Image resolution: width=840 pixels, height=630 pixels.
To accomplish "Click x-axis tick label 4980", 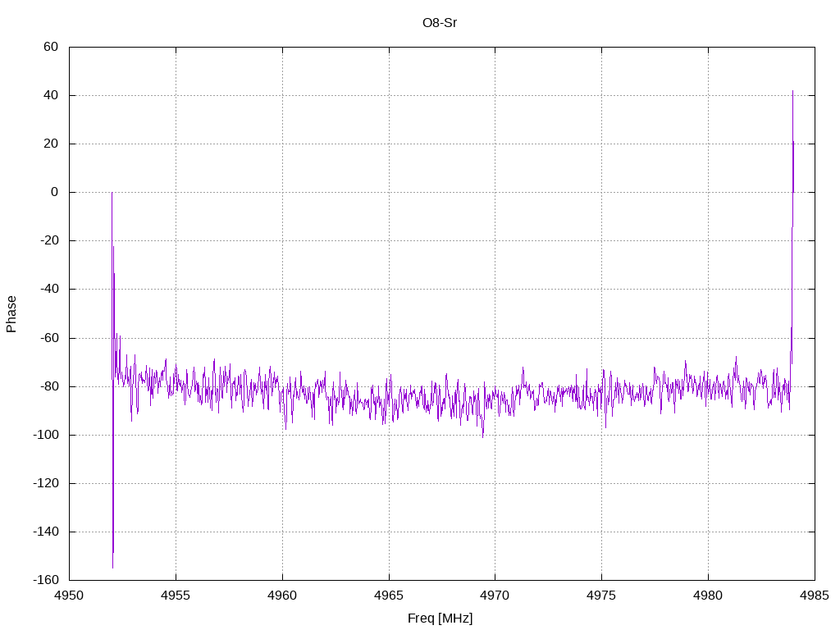I will coord(708,596).
